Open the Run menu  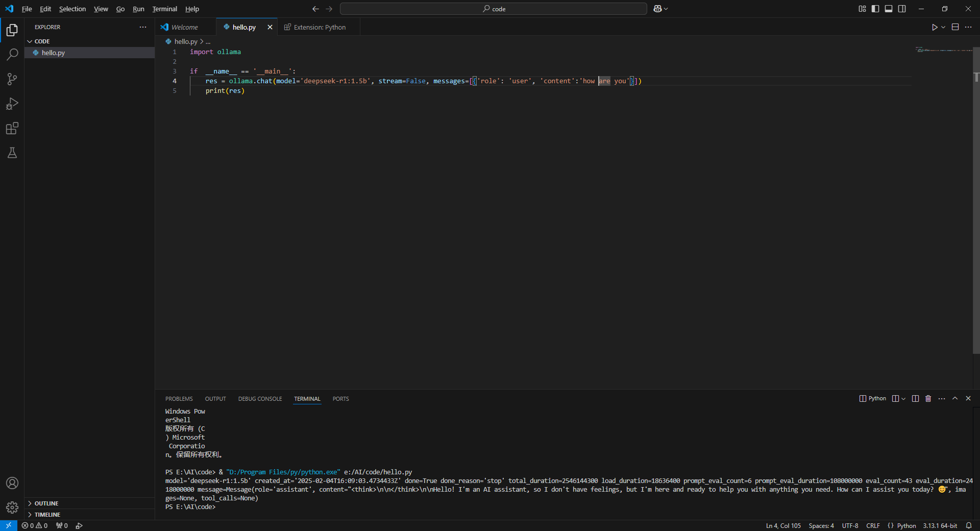coord(138,9)
